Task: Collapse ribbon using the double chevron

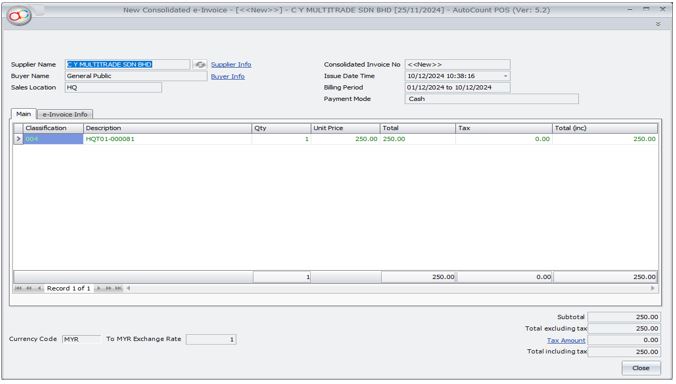Action: [658, 24]
